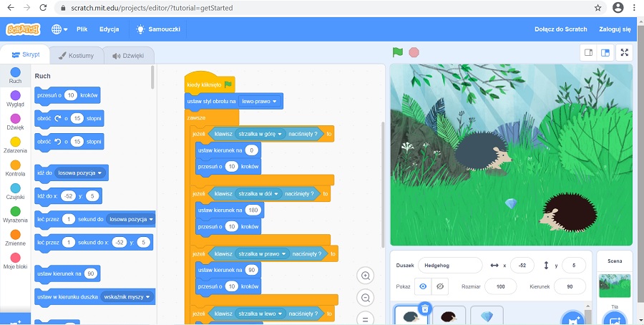This screenshot has height=325, width=644.
Task: Select the Zmienne block category
Action: (x=15, y=238)
